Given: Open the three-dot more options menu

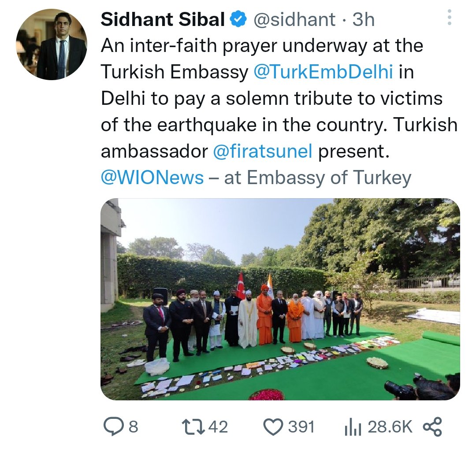Looking at the screenshot, I should coord(450,18).
